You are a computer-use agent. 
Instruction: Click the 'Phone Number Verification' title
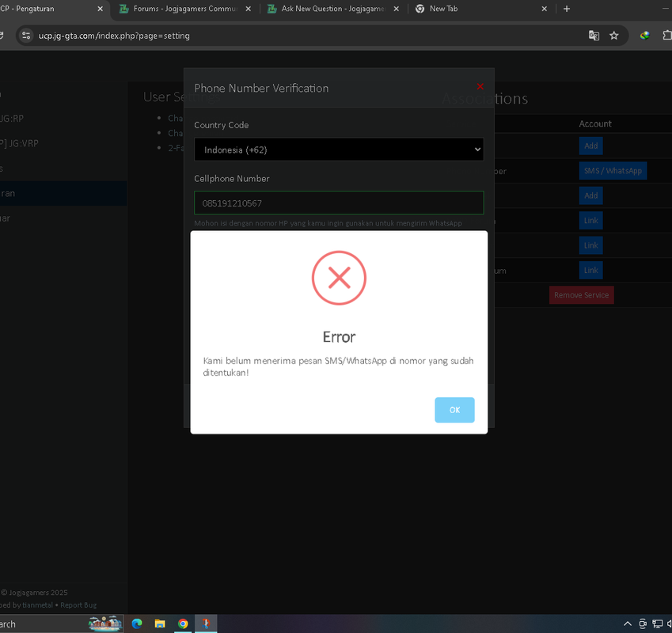261,89
